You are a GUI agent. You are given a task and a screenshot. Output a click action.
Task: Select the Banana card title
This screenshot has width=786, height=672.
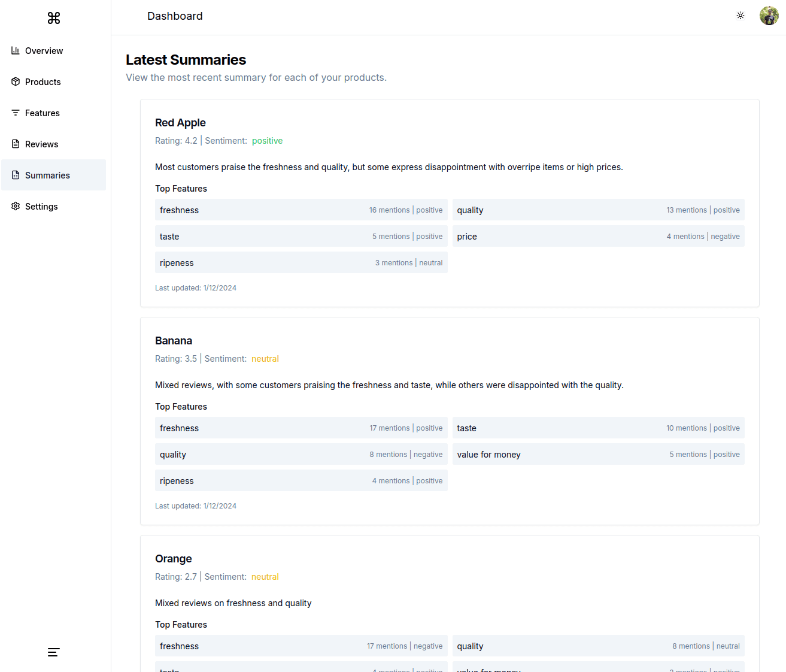coord(174,341)
